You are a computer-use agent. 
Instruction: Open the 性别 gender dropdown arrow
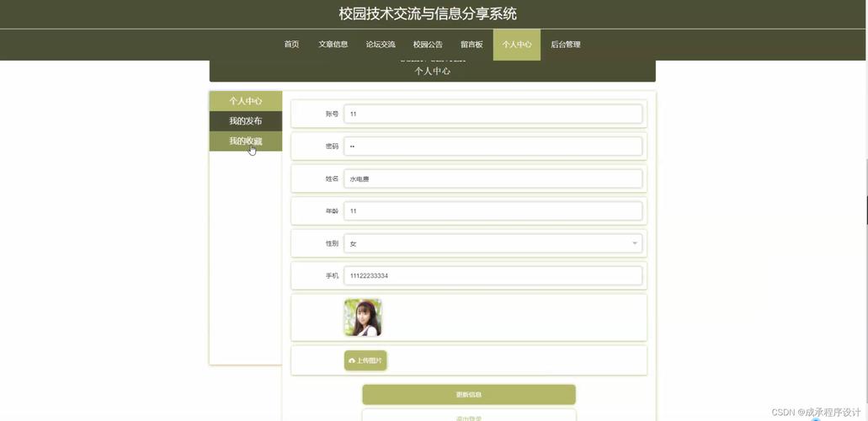[634, 243]
